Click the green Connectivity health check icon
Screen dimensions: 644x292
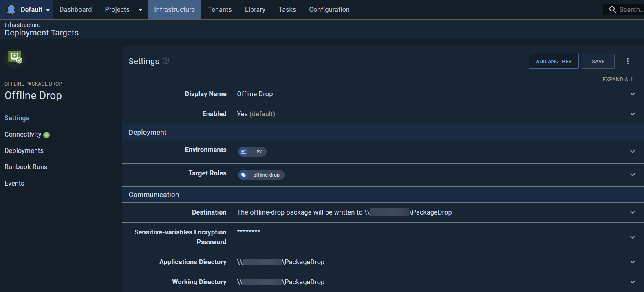(x=46, y=135)
